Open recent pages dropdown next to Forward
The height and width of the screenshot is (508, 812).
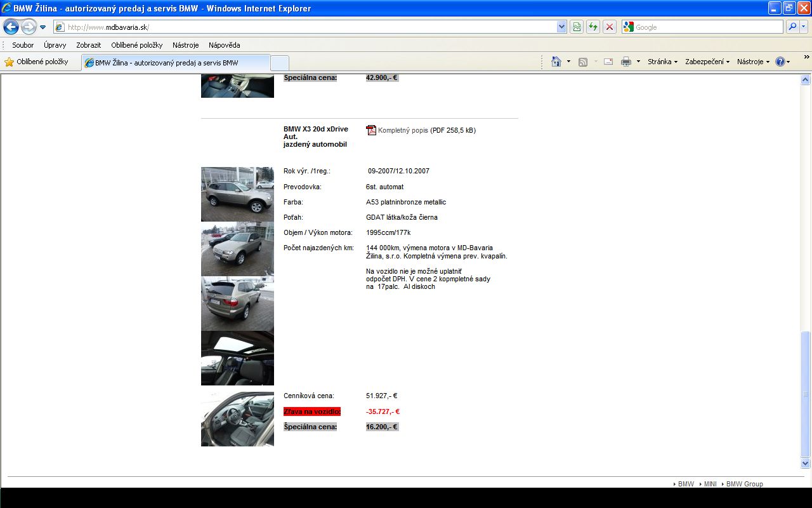tap(43, 27)
